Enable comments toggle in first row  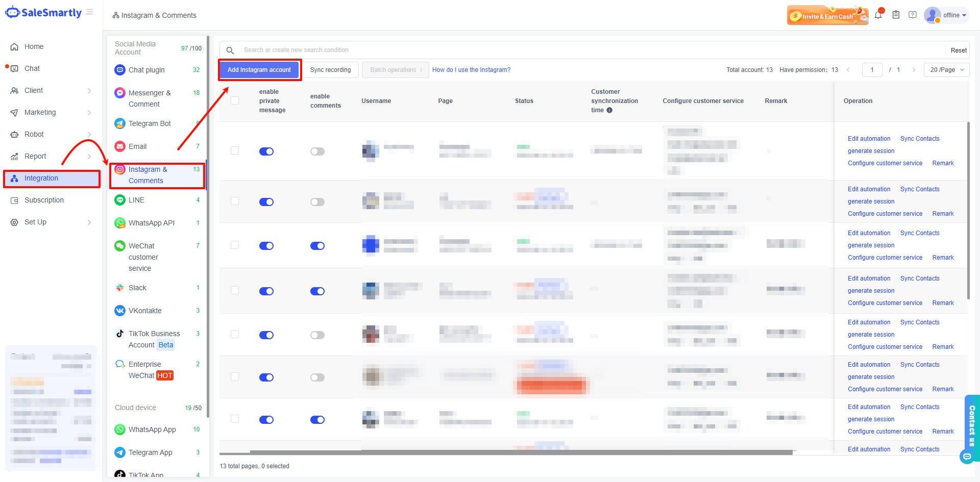pos(317,151)
